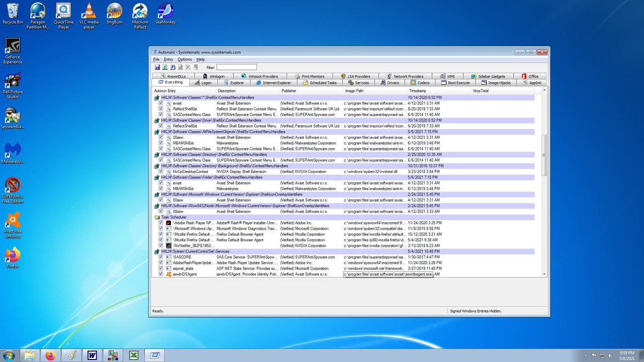Image resolution: width=644 pixels, height=362 pixels.
Task: Select ImgBurn desktop icon
Action: pyautogui.click(x=115, y=14)
